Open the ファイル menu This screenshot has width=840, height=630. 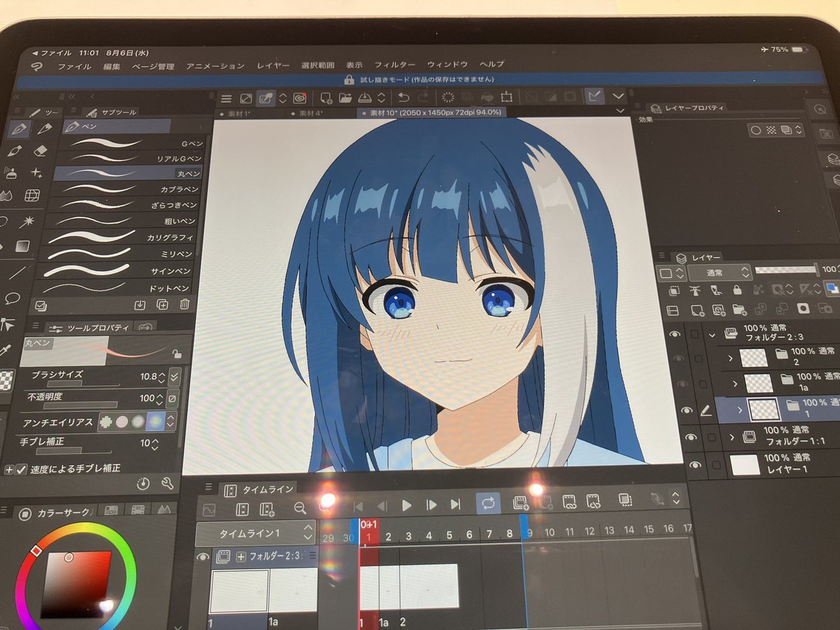pyautogui.click(x=74, y=66)
